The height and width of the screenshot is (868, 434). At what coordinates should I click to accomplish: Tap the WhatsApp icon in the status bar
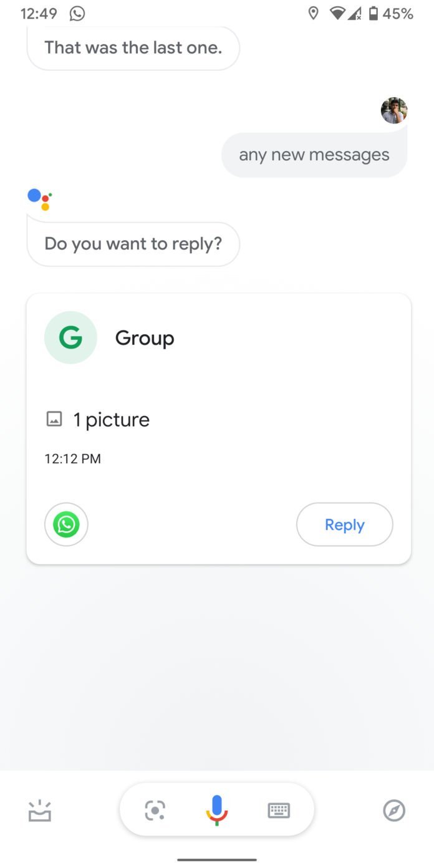(x=77, y=13)
